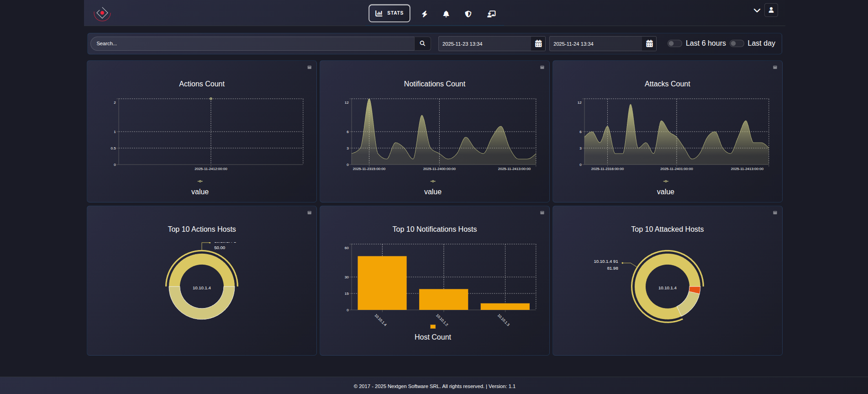Click the 50.00 label above Actions donut
The width and height of the screenshot is (868, 394).
coord(220,248)
